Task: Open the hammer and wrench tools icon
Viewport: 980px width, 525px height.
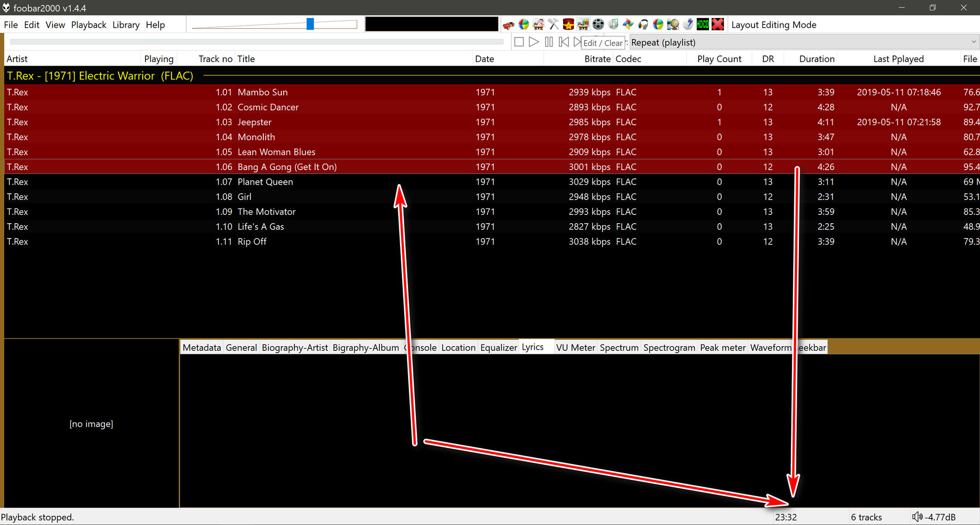Action: click(553, 24)
